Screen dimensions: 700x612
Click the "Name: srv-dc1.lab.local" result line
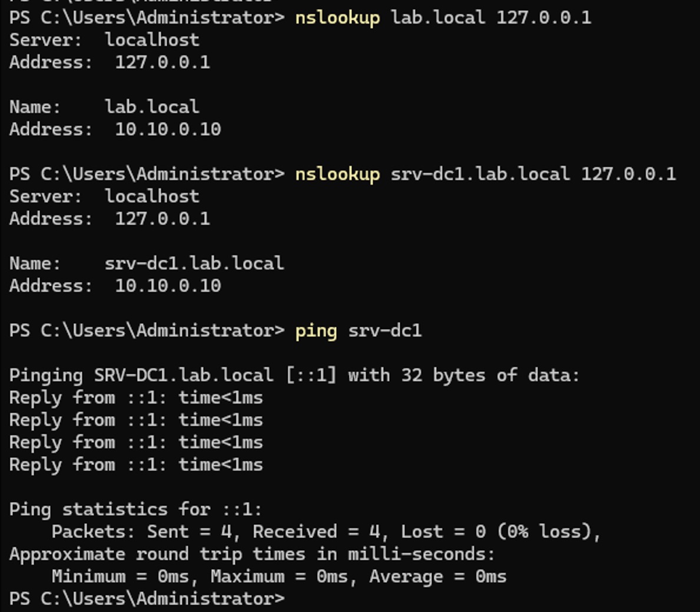147,264
